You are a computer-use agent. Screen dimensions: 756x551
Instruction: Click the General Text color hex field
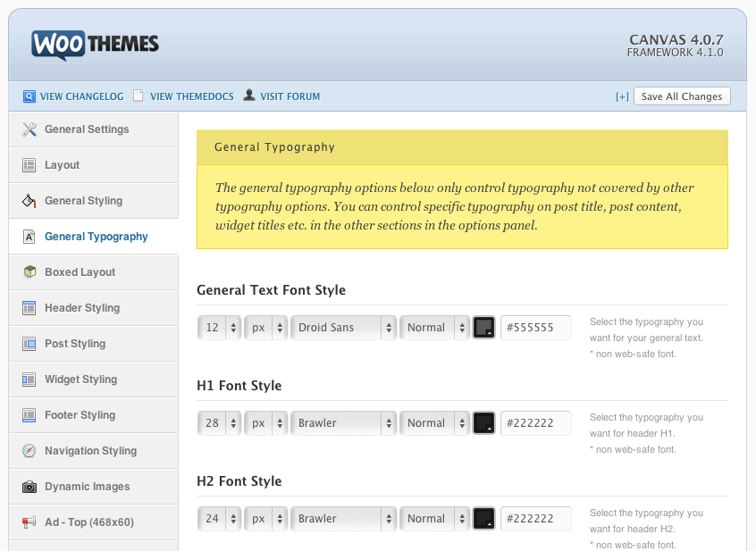click(x=536, y=328)
